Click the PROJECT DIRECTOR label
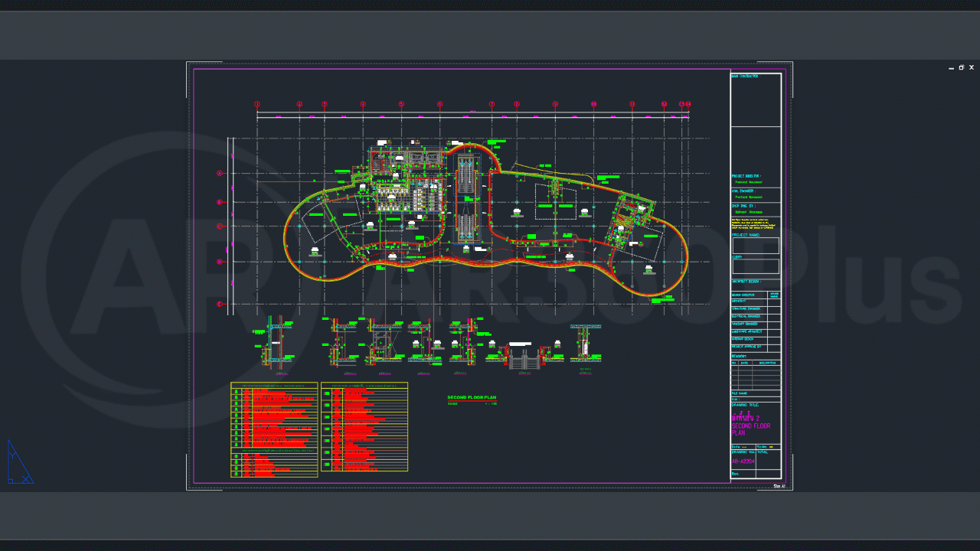Viewport: 980px width, 551px height. pos(746,176)
